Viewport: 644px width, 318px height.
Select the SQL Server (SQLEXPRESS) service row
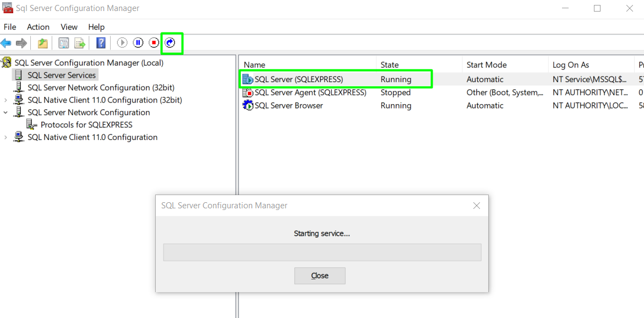tap(441, 79)
